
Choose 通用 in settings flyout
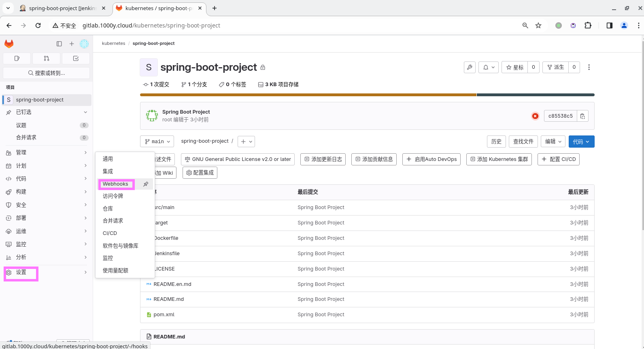[125, 159]
